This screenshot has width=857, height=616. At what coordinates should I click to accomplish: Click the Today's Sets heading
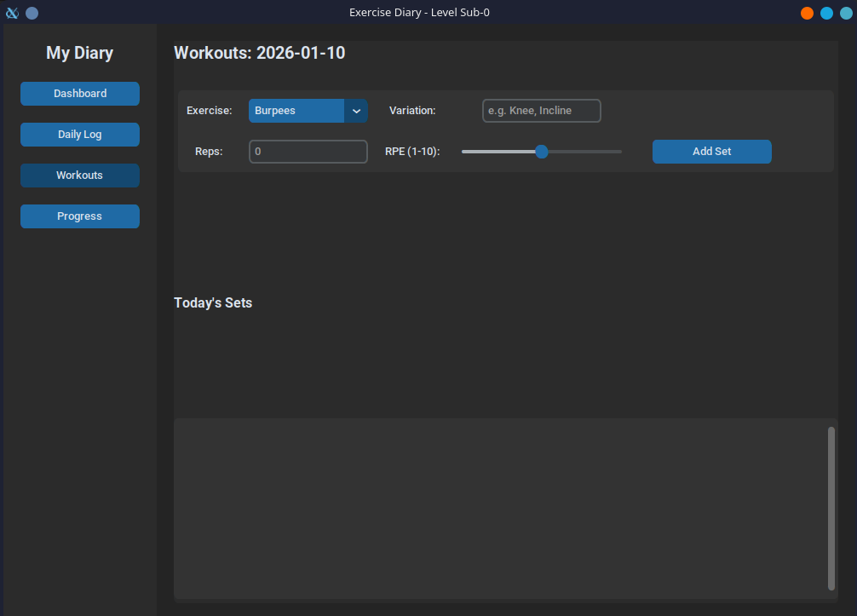[x=213, y=302]
